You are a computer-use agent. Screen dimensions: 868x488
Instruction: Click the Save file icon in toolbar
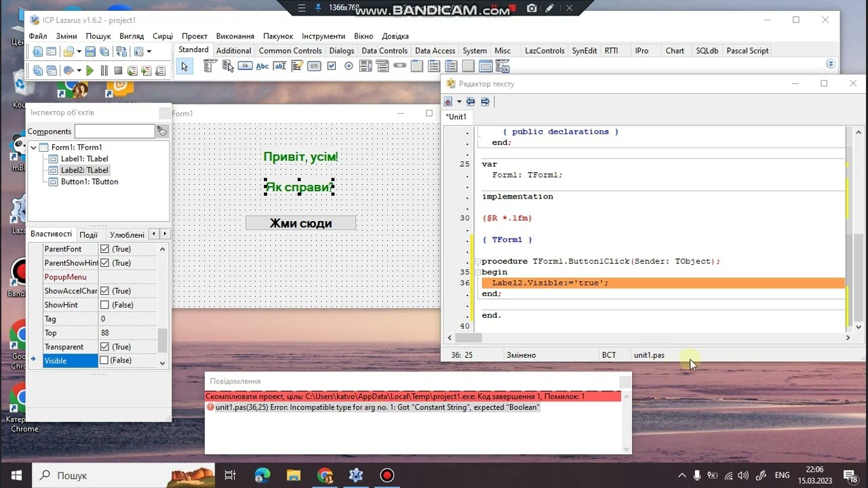pos(91,52)
